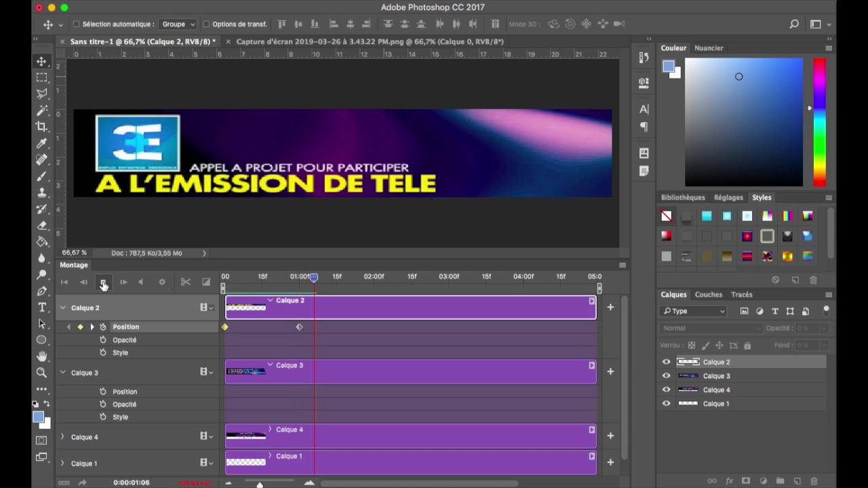Select the Clone Stamp tool

[41, 192]
